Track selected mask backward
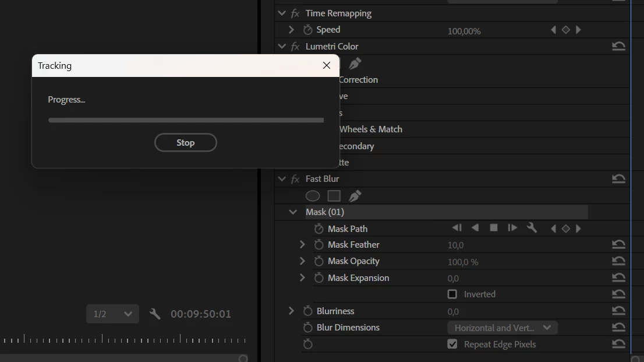The height and width of the screenshot is (362, 644). click(475, 228)
